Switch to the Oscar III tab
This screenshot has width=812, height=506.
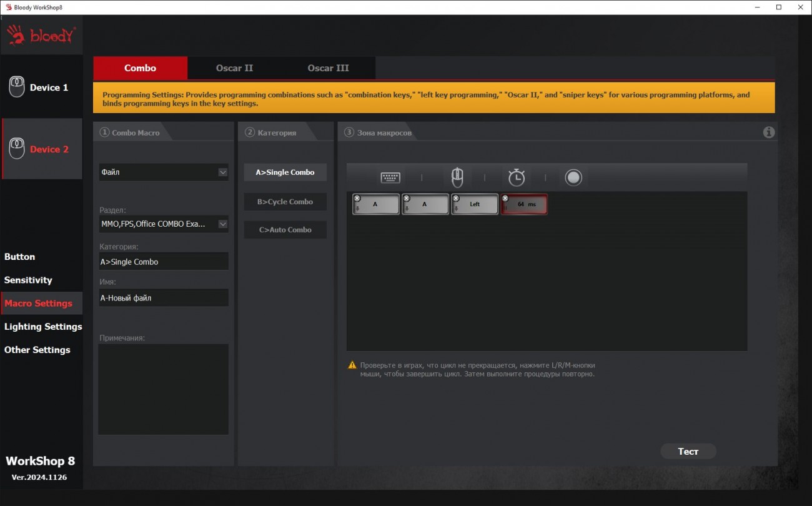[328, 68]
